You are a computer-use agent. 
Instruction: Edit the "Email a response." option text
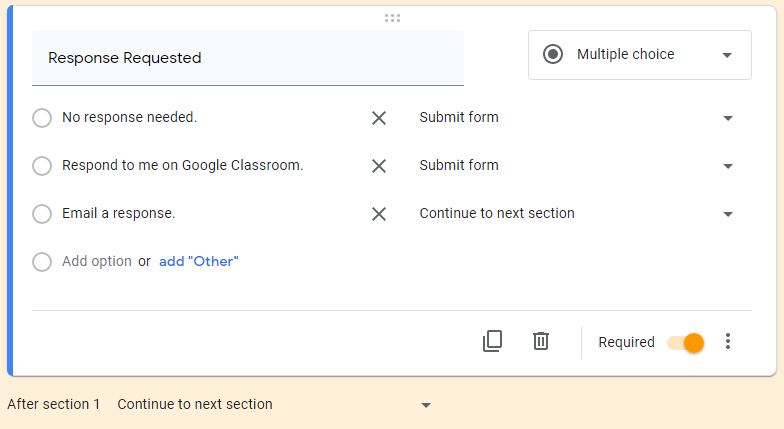pos(118,214)
